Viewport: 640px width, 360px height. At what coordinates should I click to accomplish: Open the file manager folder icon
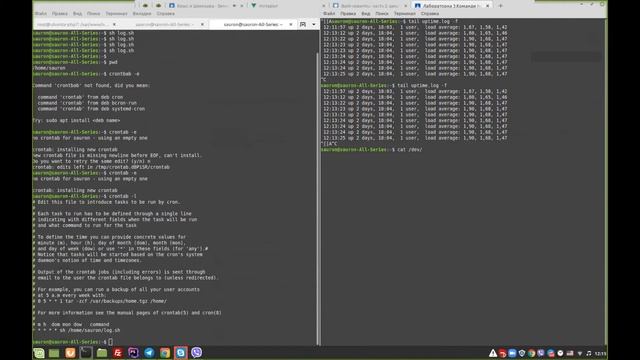click(102, 353)
